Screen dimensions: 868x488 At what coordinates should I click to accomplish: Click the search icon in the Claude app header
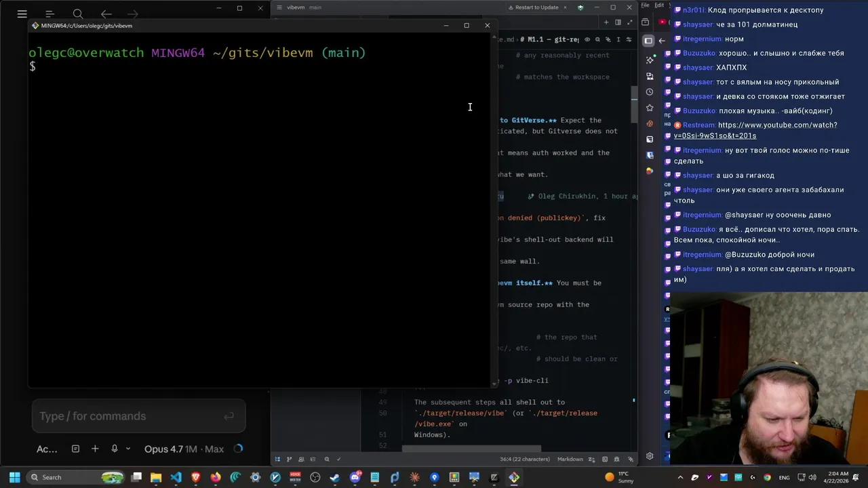pos(78,14)
